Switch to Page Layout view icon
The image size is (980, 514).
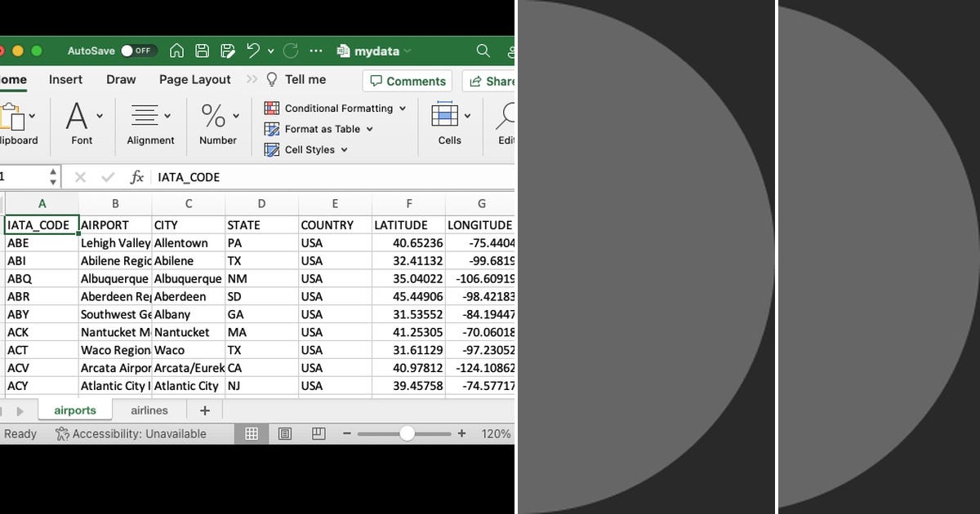click(286, 433)
